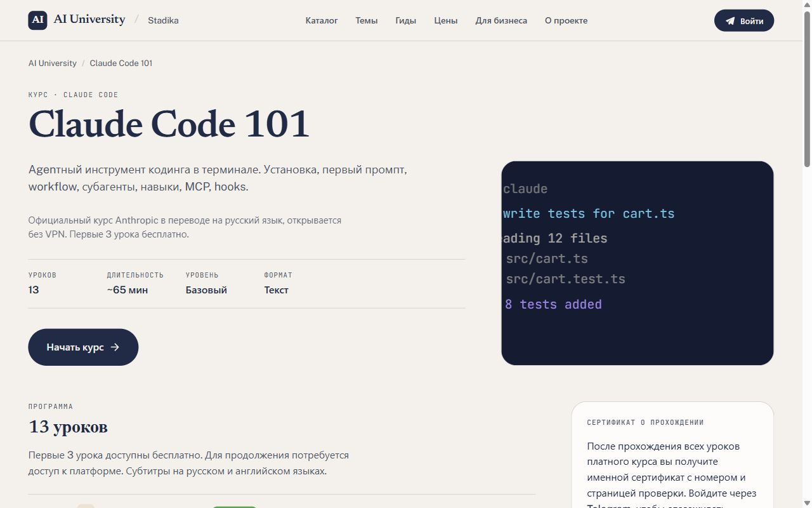The width and height of the screenshot is (812, 508).
Task: Click the "8 tests added" terminal line
Action: coord(553,305)
